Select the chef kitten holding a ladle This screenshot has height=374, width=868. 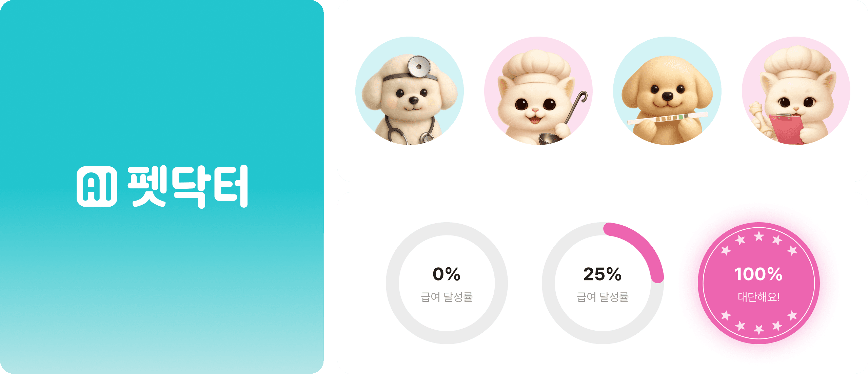point(538,91)
